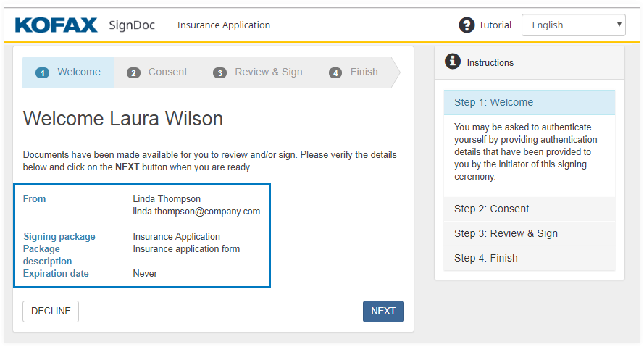Click step number 1 badge icon
Screen dimensions: 644x347
tap(42, 72)
